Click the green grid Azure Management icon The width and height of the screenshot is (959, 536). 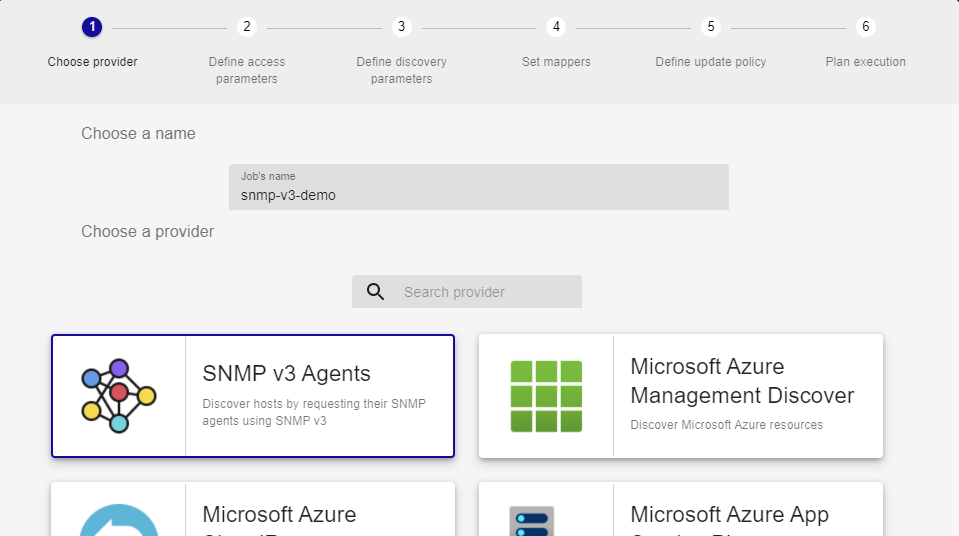[x=546, y=396]
